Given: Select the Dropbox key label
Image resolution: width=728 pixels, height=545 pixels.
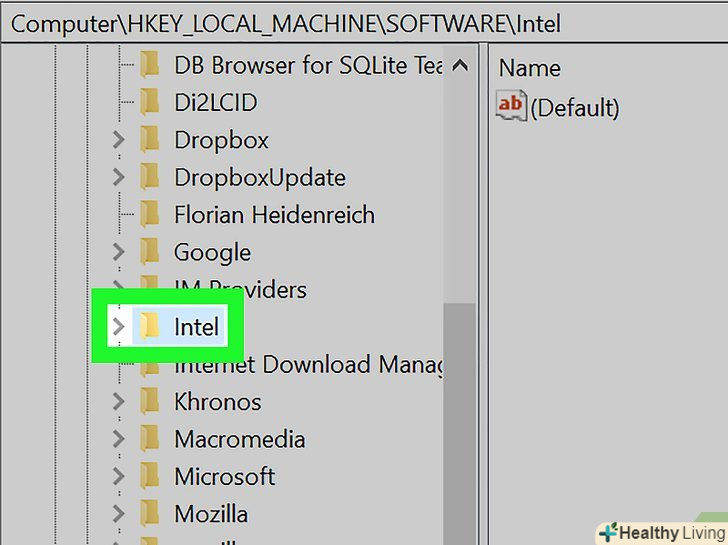Looking at the screenshot, I should click(x=221, y=140).
